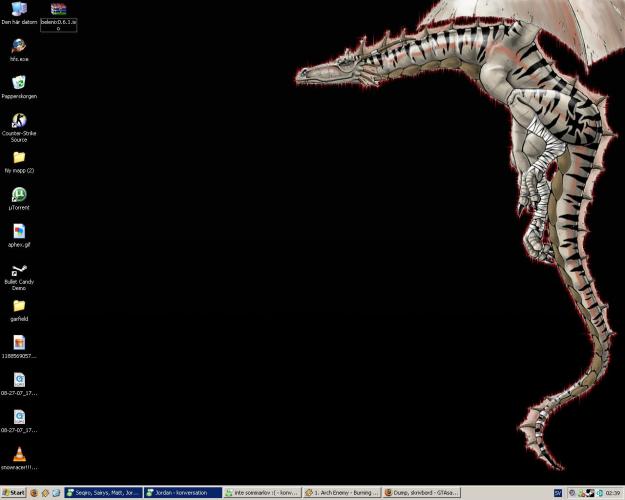Open the aphex.gif image file
625x500 pixels.
(x=19, y=231)
